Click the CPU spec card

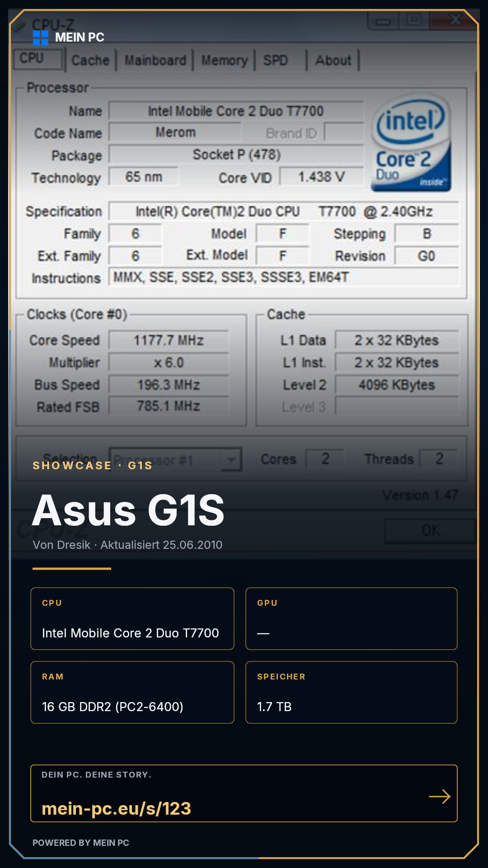point(132,618)
